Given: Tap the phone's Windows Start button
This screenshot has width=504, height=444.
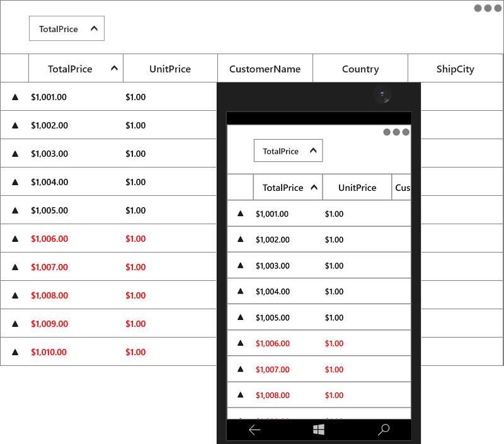Looking at the screenshot, I should point(319,430).
